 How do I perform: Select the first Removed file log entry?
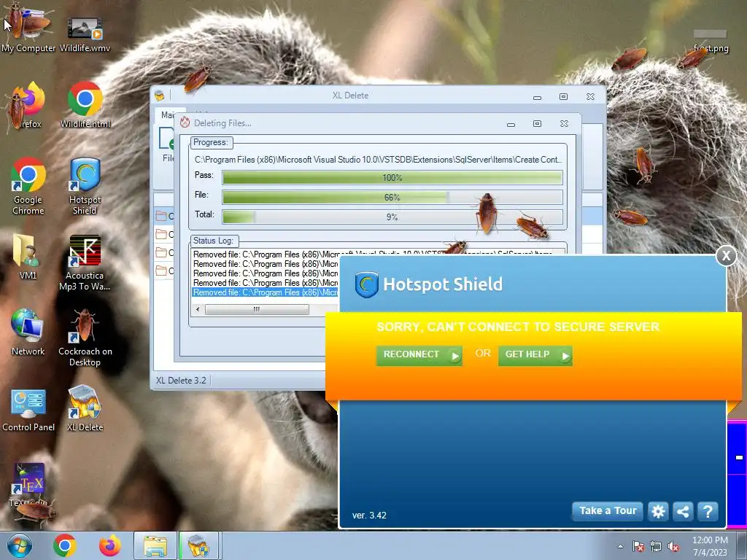372,254
